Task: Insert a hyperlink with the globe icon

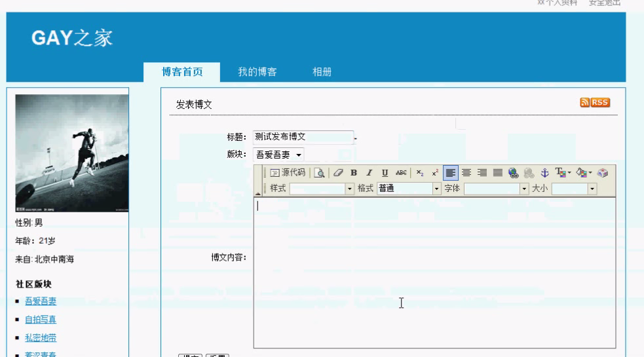Action: [x=513, y=172]
